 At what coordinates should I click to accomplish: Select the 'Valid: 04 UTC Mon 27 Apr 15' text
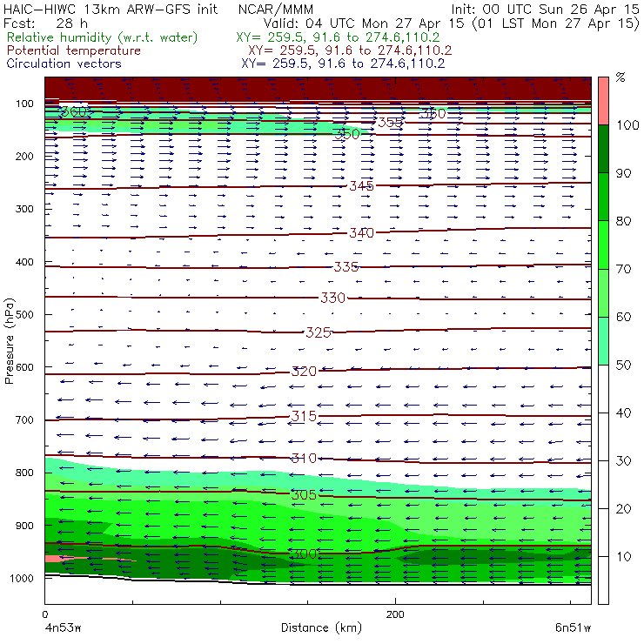click(x=364, y=23)
